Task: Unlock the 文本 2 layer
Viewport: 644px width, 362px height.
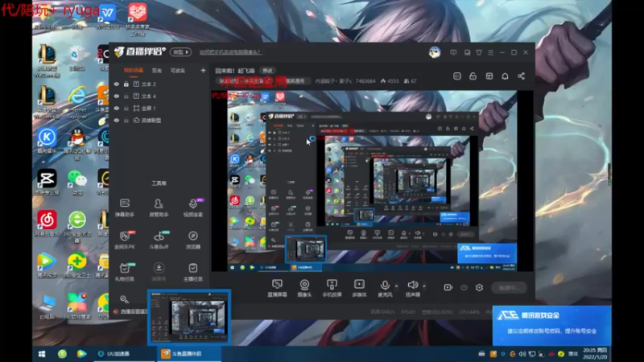Action: pos(126,84)
